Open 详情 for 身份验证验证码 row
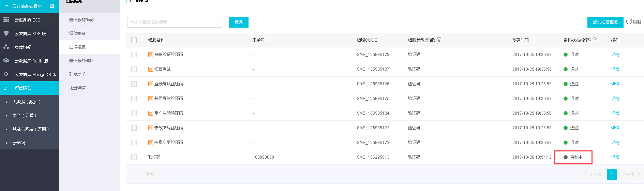The height and width of the screenshot is (191, 644). click(615, 55)
